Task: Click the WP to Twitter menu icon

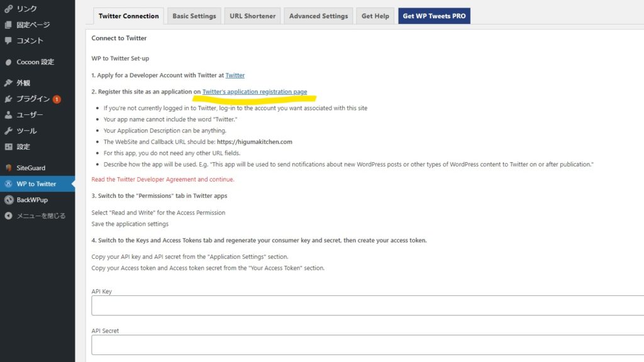Action: [8, 184]
